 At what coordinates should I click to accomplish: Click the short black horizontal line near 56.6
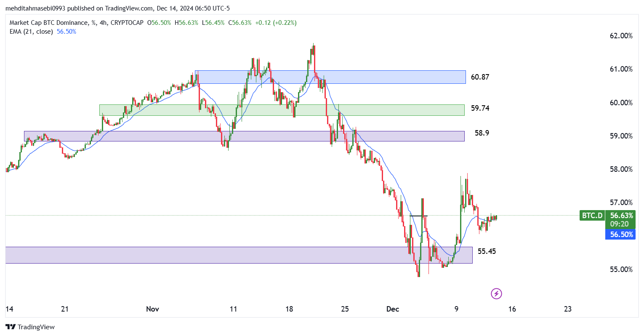[x=419, y=216]
